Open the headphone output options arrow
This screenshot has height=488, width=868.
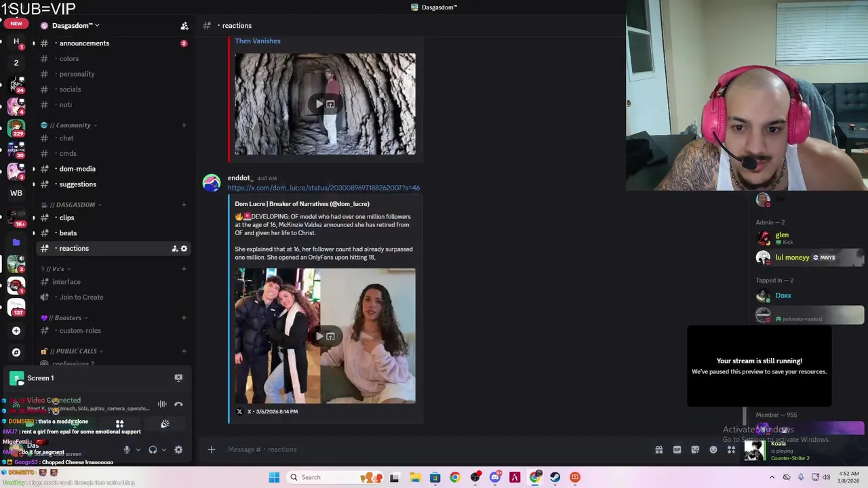click(x=164, y=449)
